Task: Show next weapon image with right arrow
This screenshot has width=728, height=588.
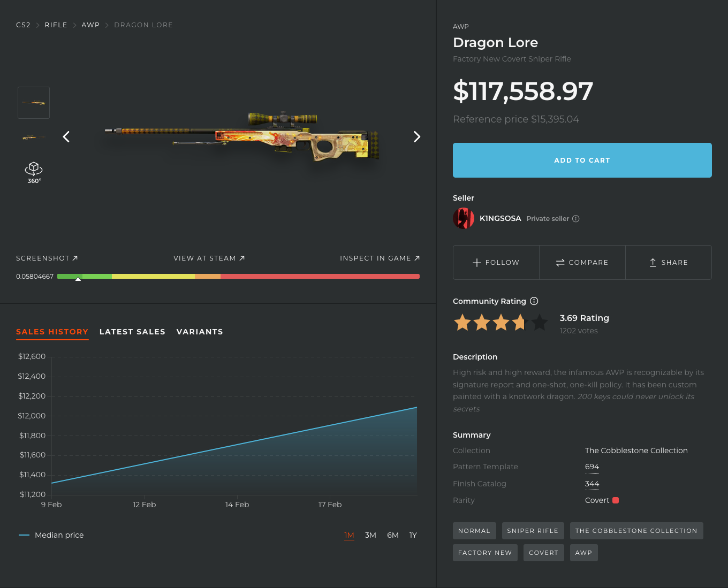Action: click(x=417, y=137)
